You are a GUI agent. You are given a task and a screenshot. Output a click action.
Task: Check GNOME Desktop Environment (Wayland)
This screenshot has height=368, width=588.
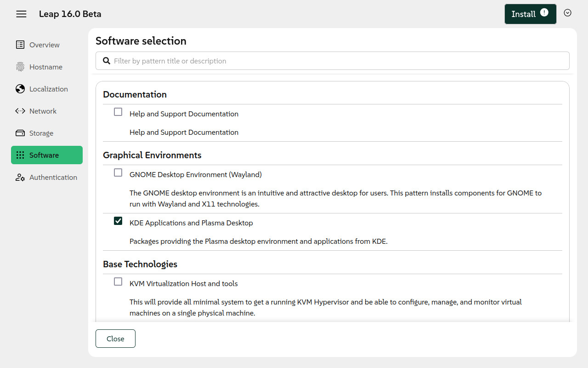point(118,172)
